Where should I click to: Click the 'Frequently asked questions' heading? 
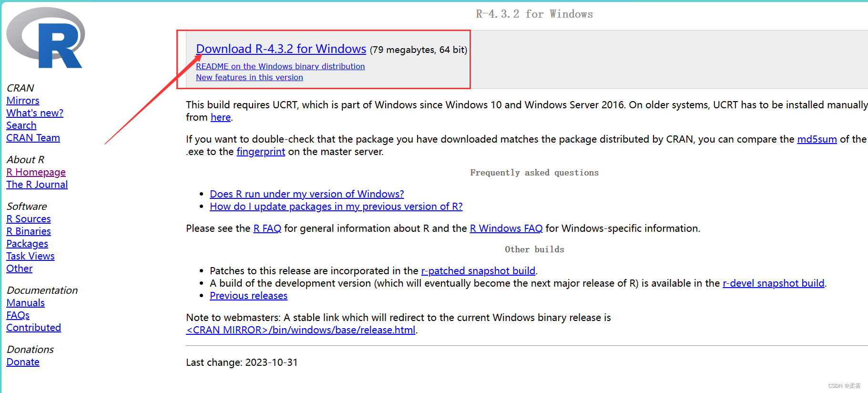pyautogui.click(x=534, y=173)
